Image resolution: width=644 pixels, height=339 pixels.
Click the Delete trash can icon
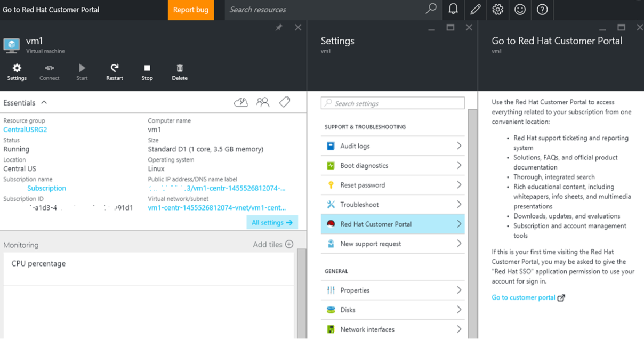pos(180,68)
